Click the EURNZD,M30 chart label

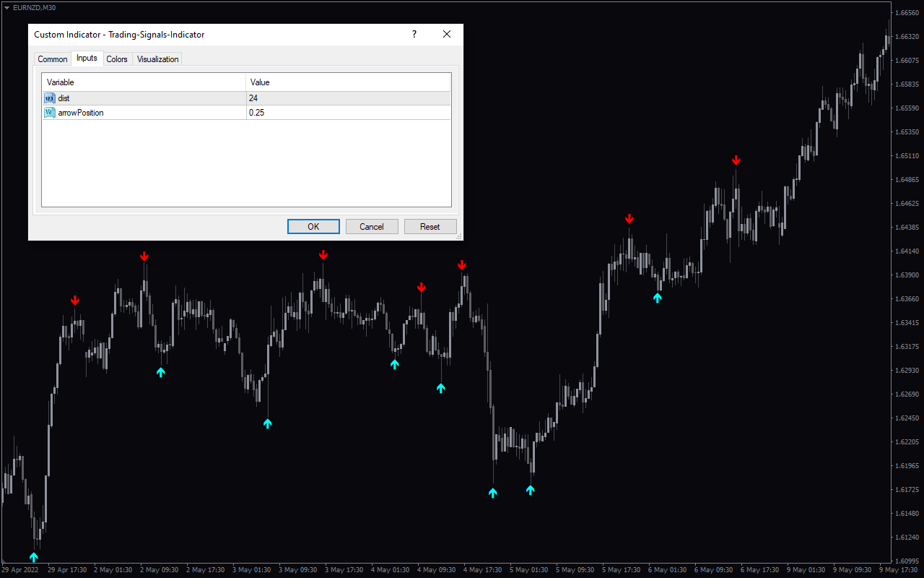pyautogui.click(x=34, y=7)
